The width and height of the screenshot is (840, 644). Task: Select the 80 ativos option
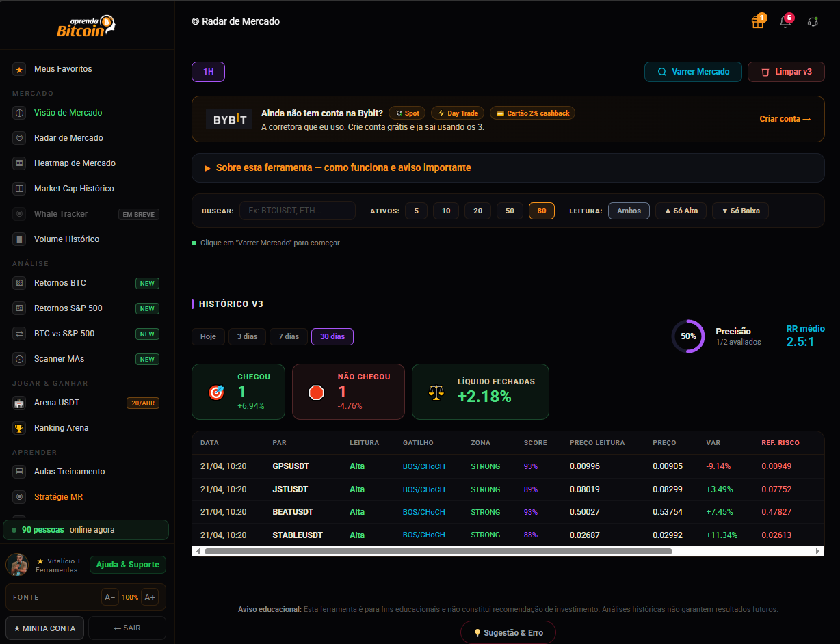tap(542, 211)
